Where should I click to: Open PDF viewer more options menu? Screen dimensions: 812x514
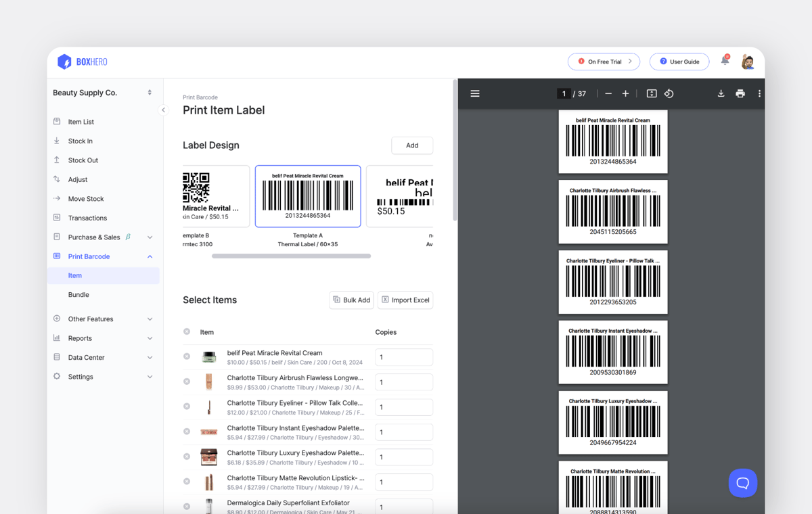coord(759,93)
